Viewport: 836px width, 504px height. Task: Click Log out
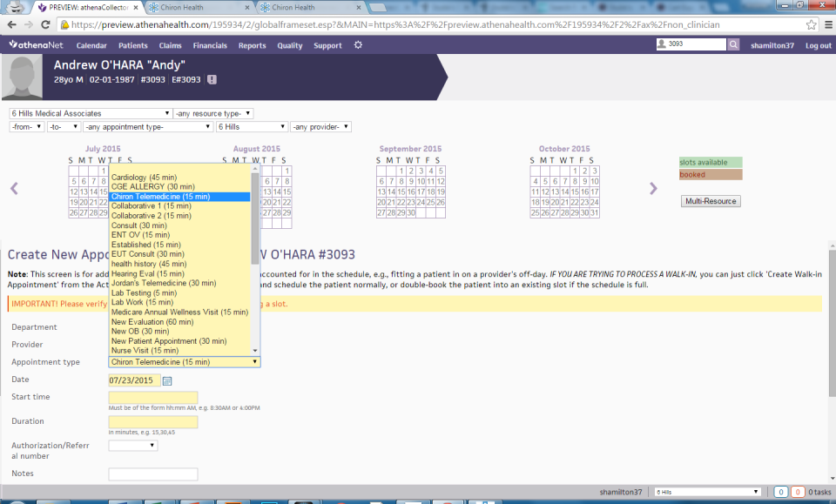818,46
